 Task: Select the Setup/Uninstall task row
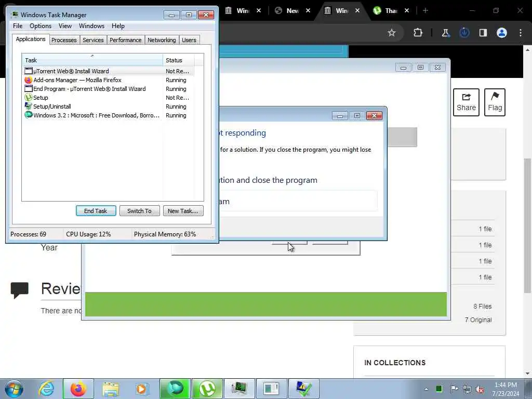click(x=109, y=106)
